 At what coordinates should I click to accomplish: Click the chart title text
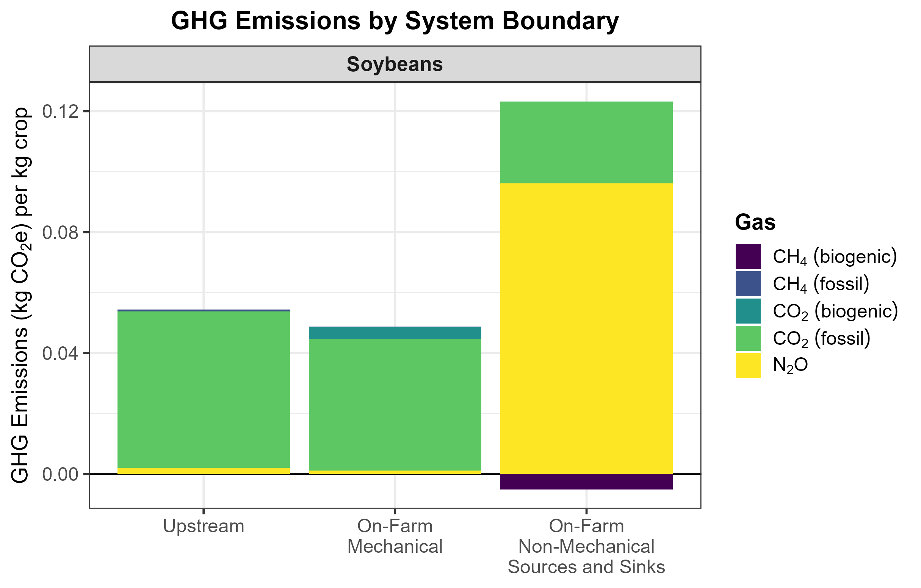395,20
